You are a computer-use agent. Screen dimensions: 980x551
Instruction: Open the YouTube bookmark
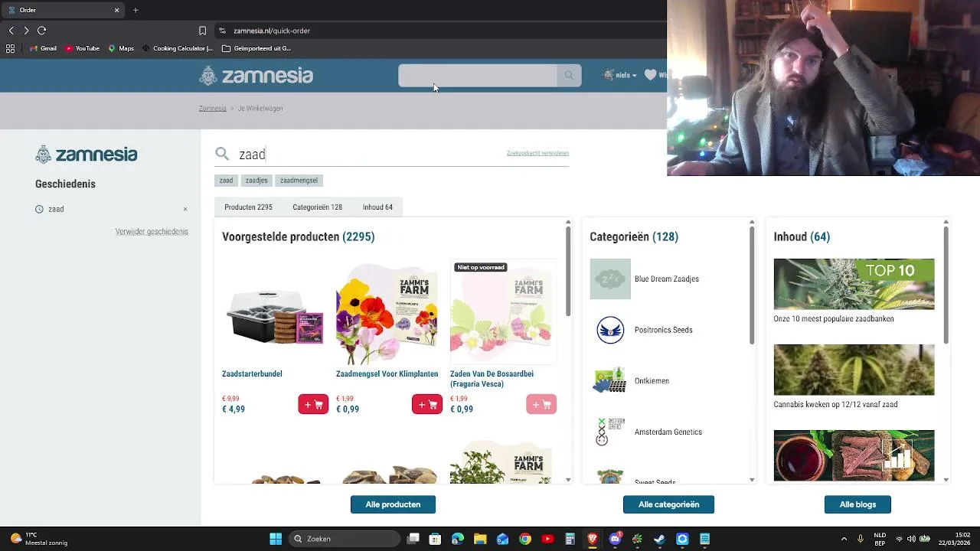(82, 48)
